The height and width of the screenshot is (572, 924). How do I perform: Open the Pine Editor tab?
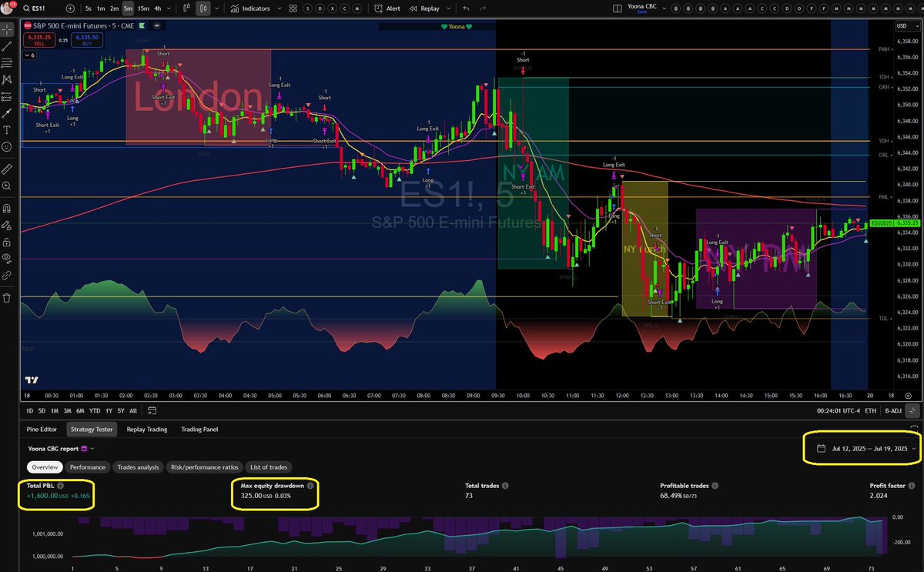coord(42,430)
